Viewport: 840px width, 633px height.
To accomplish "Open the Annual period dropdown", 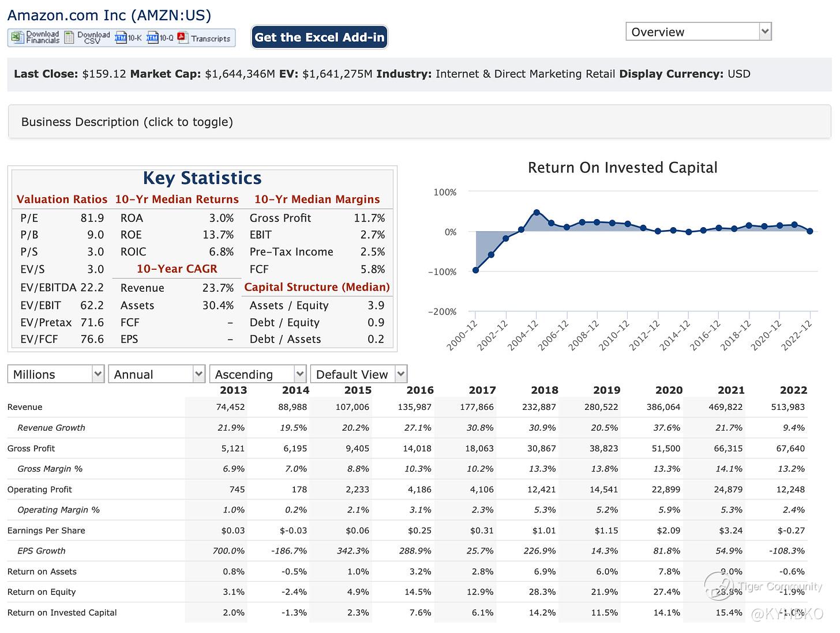I will click(x=156, y=374).
